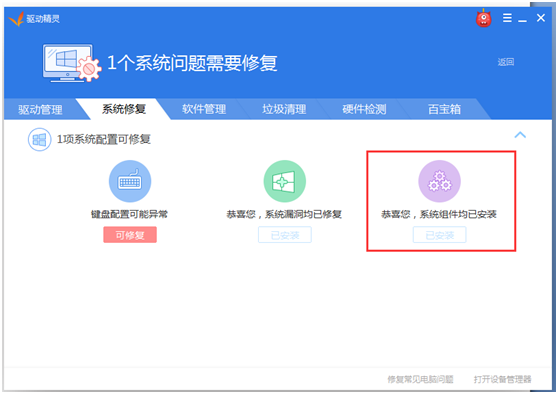
Task: Switch to the 硬件检测 tab
Action: (364, 109)
